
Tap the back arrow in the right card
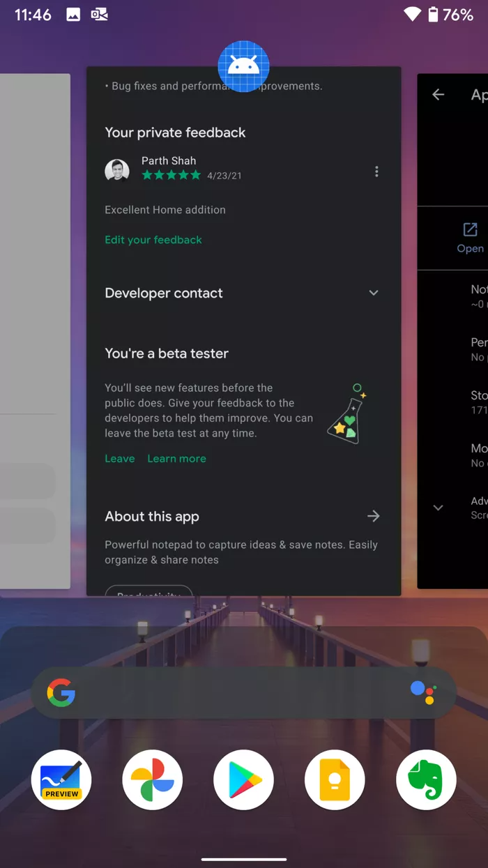[438, 95]
